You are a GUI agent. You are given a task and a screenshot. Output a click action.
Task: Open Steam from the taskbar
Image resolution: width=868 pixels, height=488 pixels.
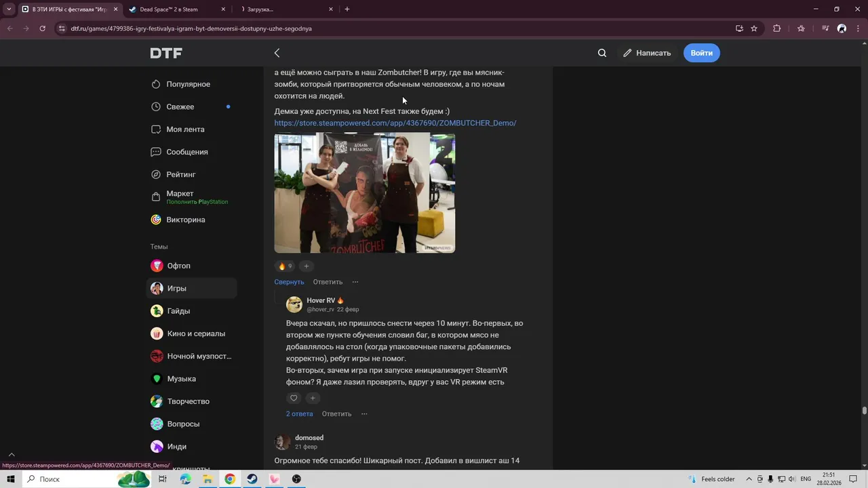coord(252,479)
